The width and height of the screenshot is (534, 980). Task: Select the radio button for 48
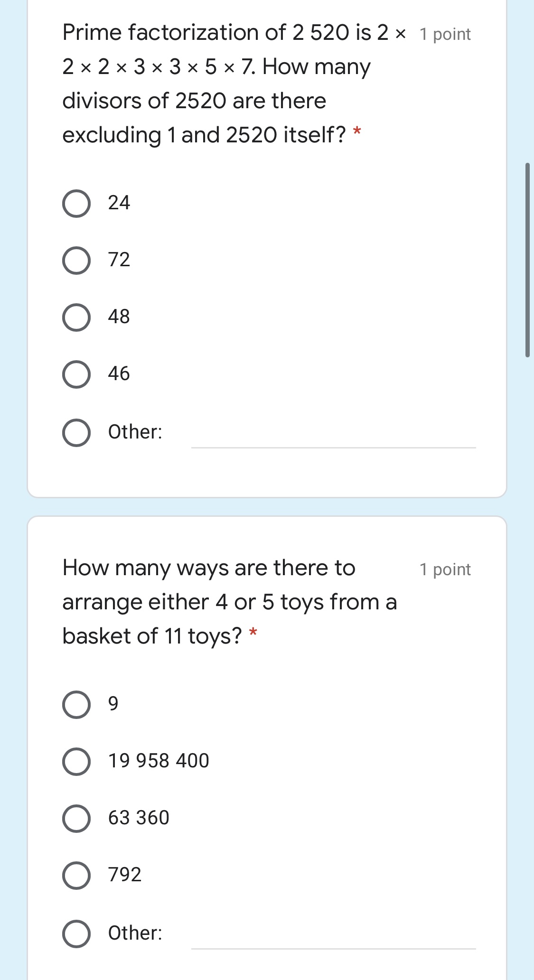(76, 317)
